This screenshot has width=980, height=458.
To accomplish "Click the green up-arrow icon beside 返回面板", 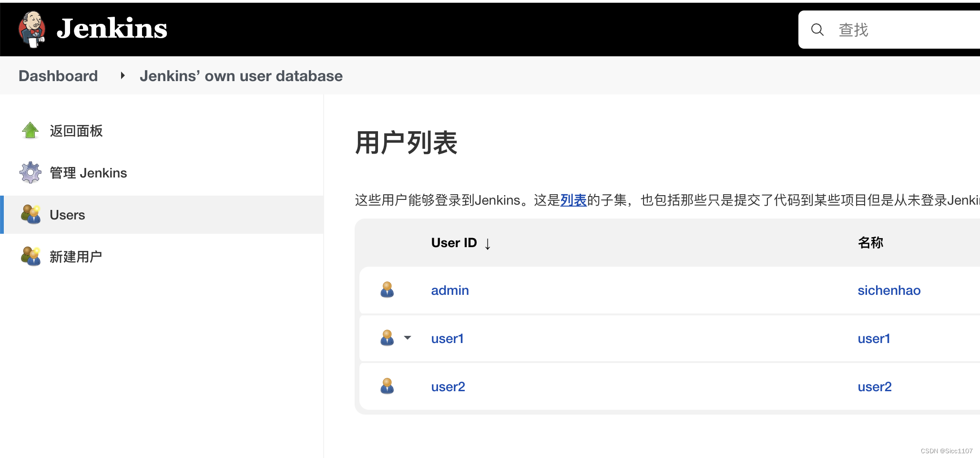I will pos(31,130).
